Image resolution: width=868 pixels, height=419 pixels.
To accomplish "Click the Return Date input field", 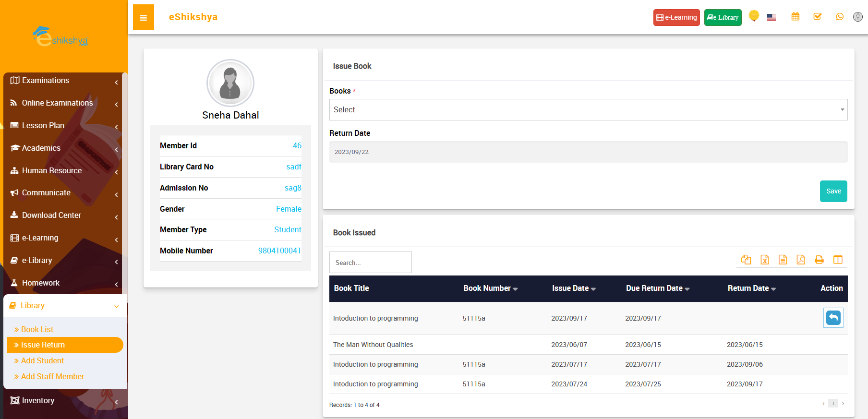I will [x=588, y=152].
